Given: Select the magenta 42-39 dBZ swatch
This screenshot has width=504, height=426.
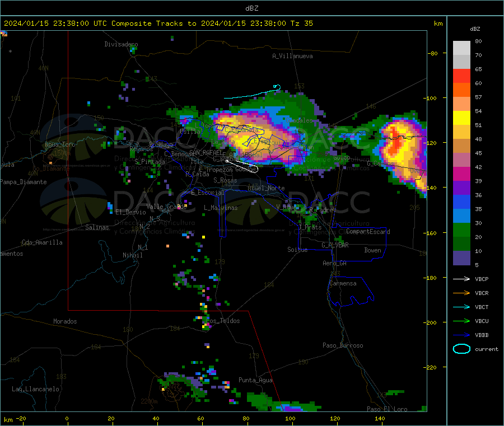Looking at the screenshot, I should tap(461, 174).
